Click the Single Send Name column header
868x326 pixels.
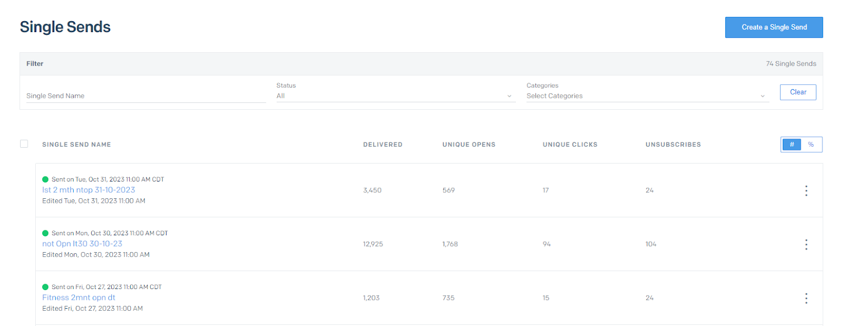click(76, 145)
